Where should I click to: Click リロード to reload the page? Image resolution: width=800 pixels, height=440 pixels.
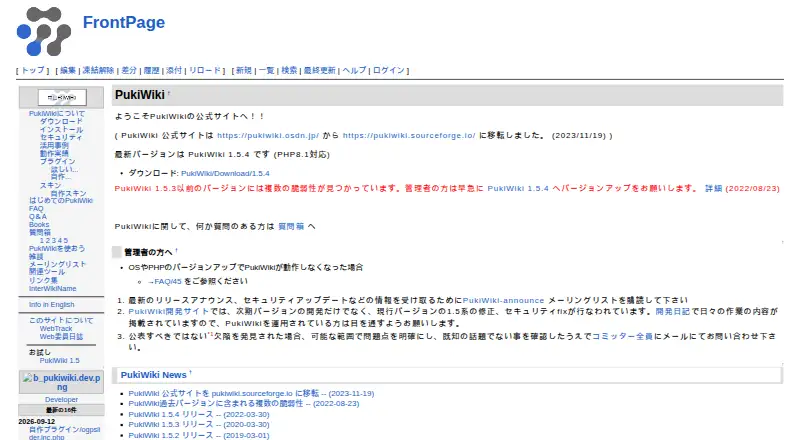click(205, 70)
